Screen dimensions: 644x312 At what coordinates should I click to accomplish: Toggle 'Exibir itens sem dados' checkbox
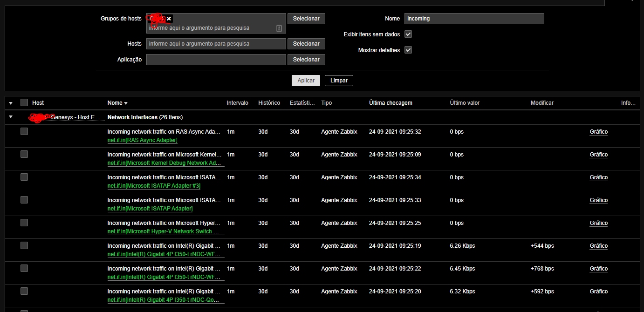408,34
